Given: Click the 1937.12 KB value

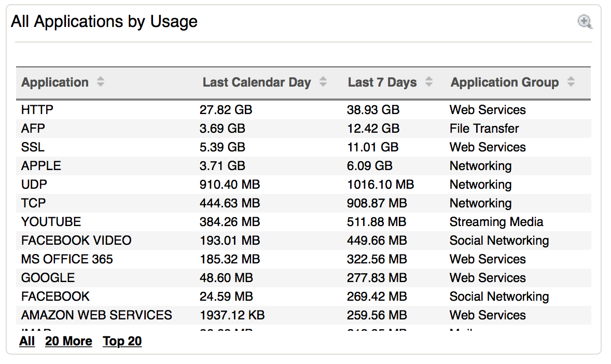Looking at the screenshot, I should [232, 315].
